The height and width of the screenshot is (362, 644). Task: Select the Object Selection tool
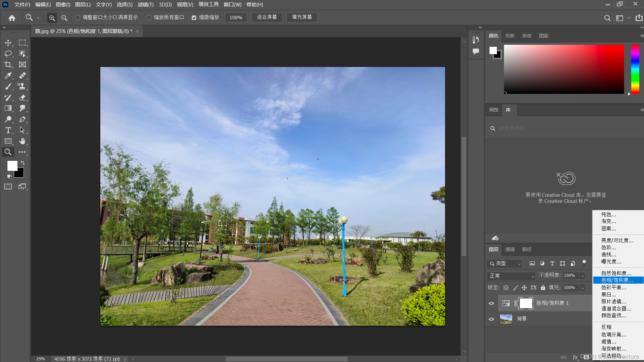tap(22, 53)
